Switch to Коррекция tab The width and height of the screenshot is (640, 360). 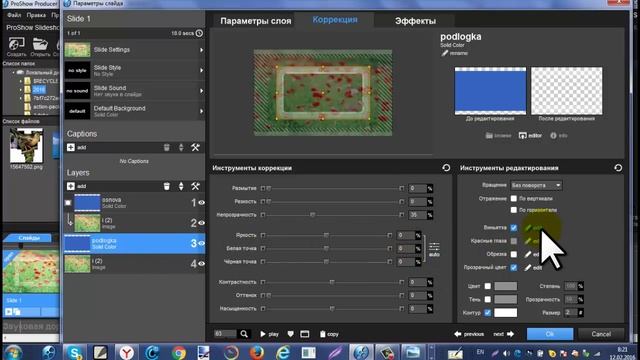pos(335,20)
